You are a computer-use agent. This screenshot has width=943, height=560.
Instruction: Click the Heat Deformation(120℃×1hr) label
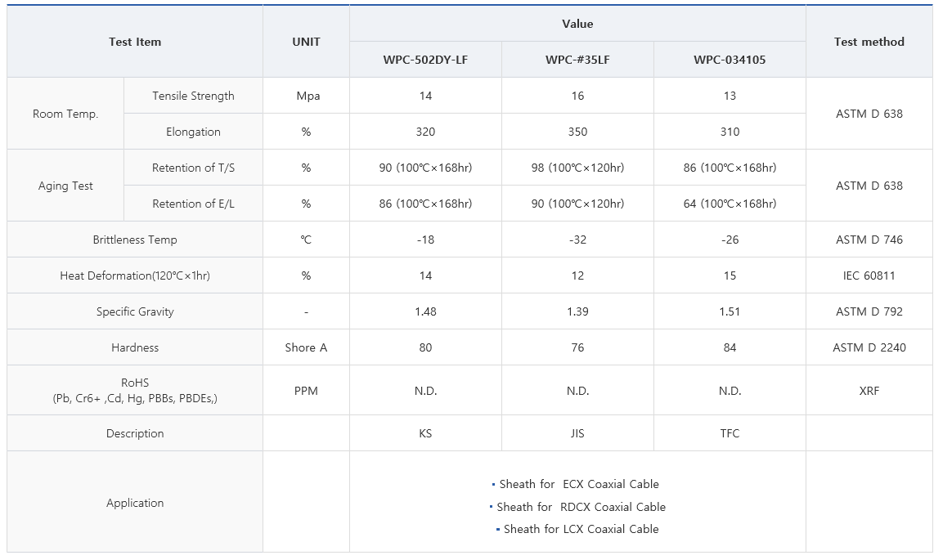click(135, 276)
